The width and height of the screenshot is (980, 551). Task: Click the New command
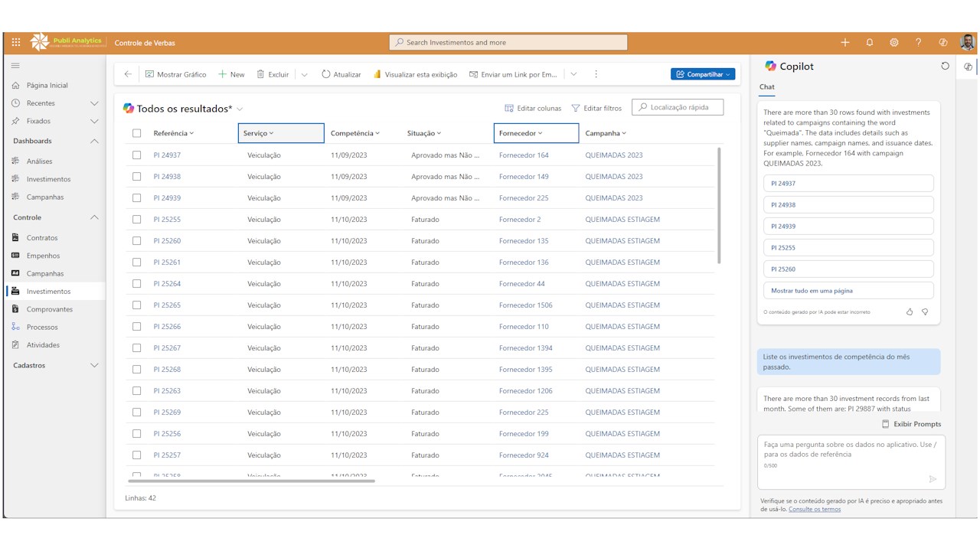pyautogui.click(x=231, y=74)
